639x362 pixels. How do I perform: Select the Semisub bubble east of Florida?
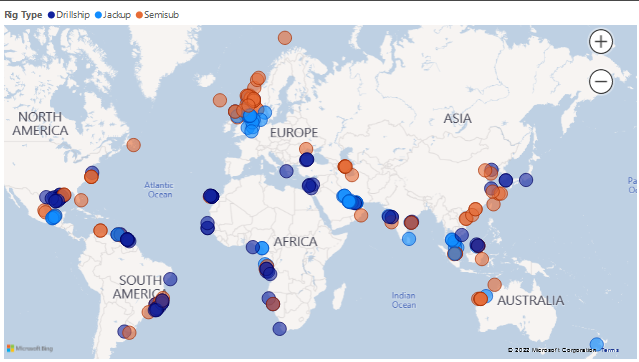(81, 200)
